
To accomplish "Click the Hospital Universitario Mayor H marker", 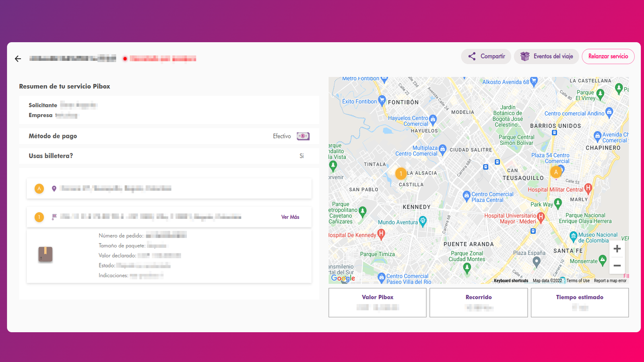I will pos(541,217).
